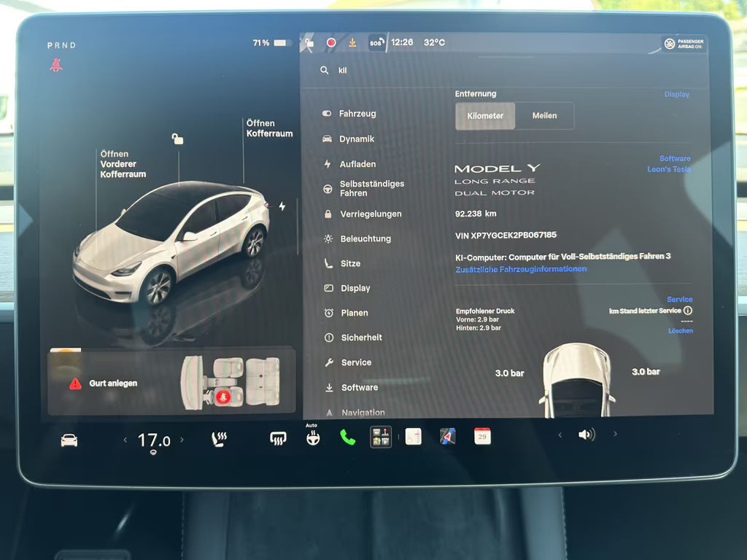This screenshot has width=747, height=560.
Task: Decrease driver temperature with the left arrow
Action: (125, 440)
